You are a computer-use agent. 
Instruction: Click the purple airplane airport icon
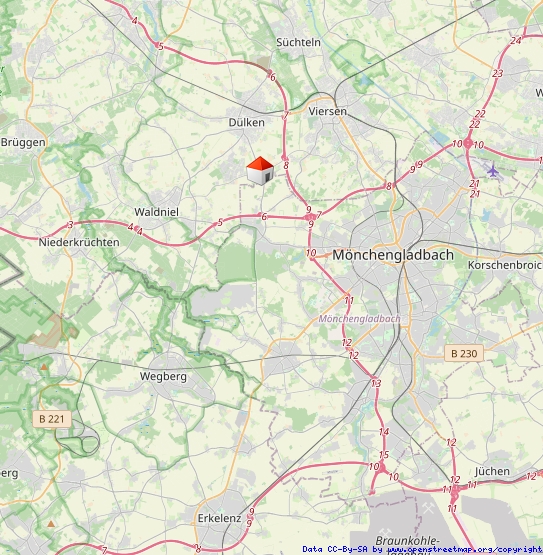pyautogui.click(x=492, y=171)
